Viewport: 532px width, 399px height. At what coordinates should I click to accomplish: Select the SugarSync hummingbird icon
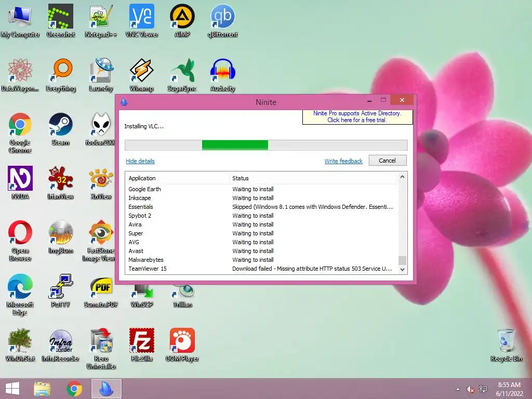point(182,75)
